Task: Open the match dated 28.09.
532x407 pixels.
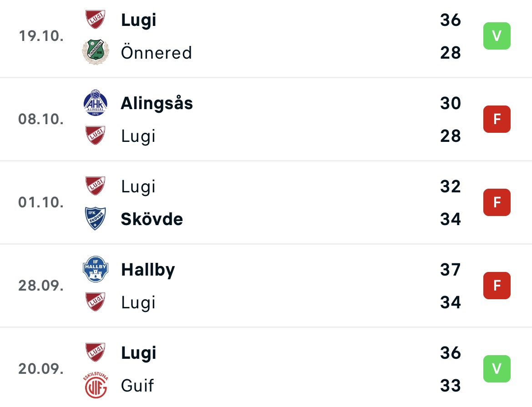Action: 266,286
